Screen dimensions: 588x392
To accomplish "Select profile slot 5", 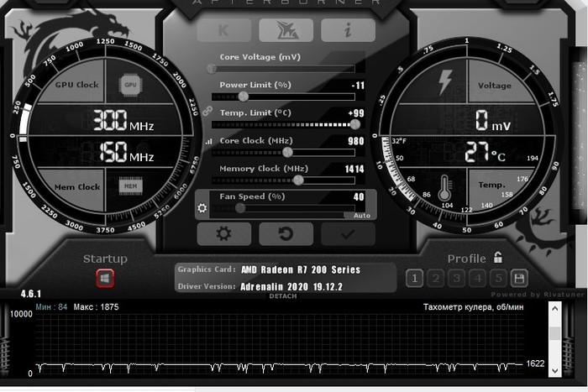I will (x=499, y=278).
